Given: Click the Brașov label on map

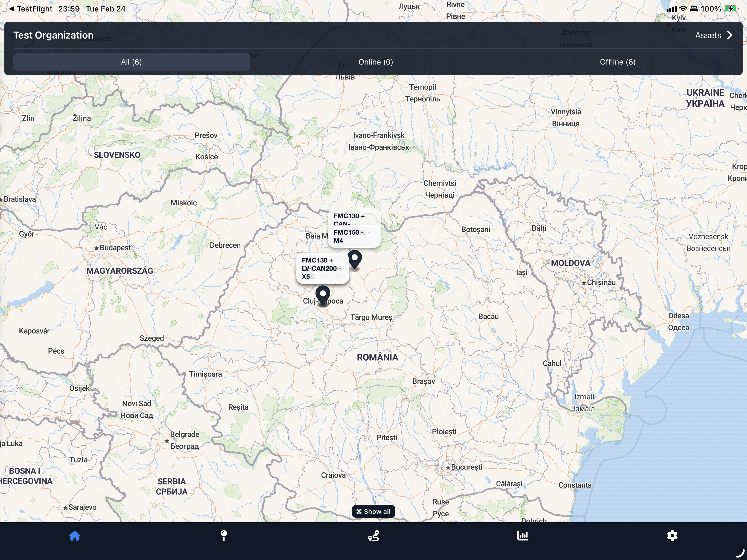Looking at the screenshot, I should (x=424, y=381).
